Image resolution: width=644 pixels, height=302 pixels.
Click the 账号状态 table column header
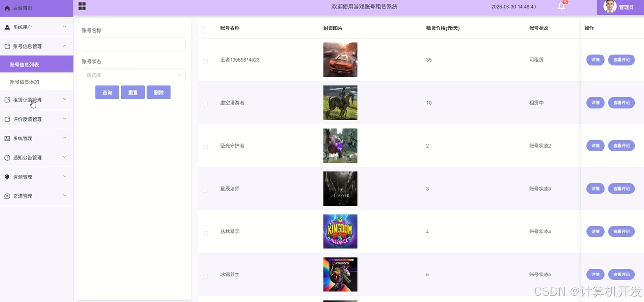click(x=539, y=28)
